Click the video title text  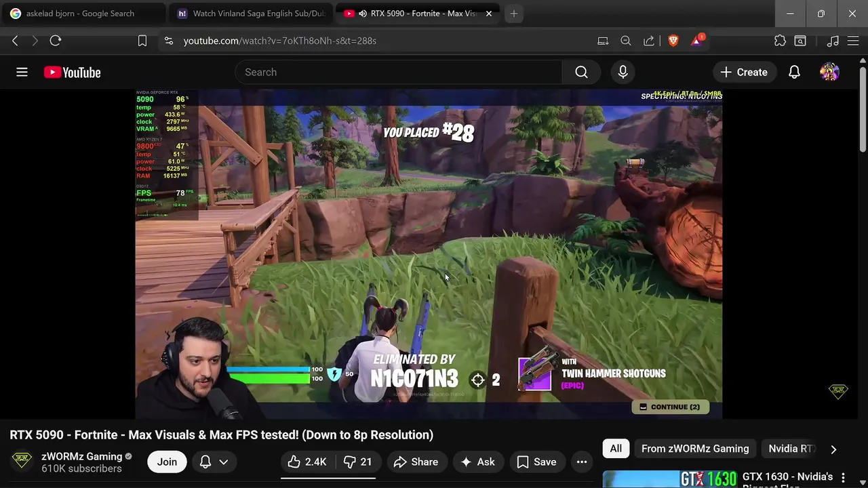pos(221,434)
